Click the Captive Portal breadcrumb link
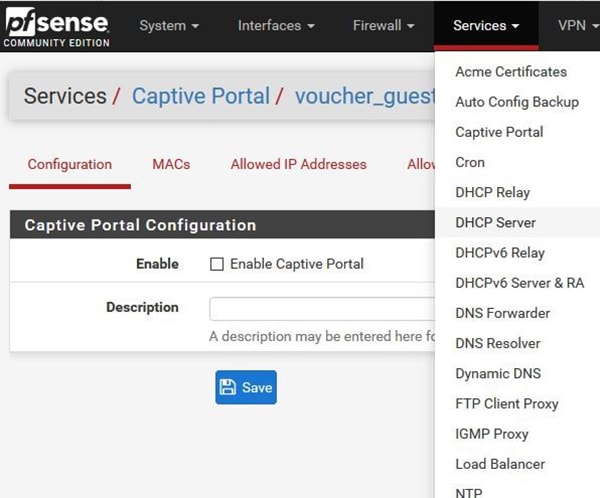 coord(200,96)
